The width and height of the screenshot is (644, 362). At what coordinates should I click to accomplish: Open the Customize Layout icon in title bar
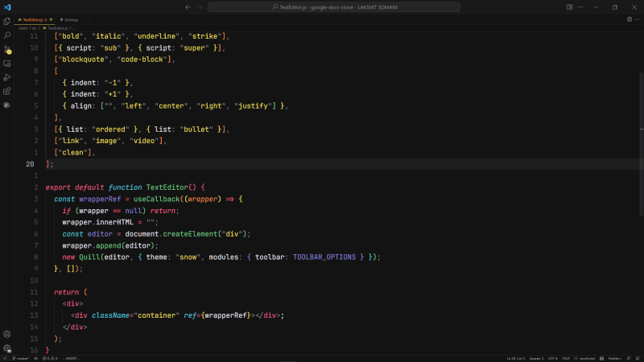[x=569, y=7]
